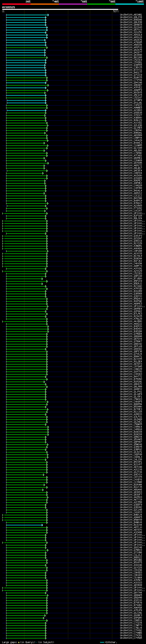
Task: Open hit UniRef100_A8IAN1
Action: 131,15
